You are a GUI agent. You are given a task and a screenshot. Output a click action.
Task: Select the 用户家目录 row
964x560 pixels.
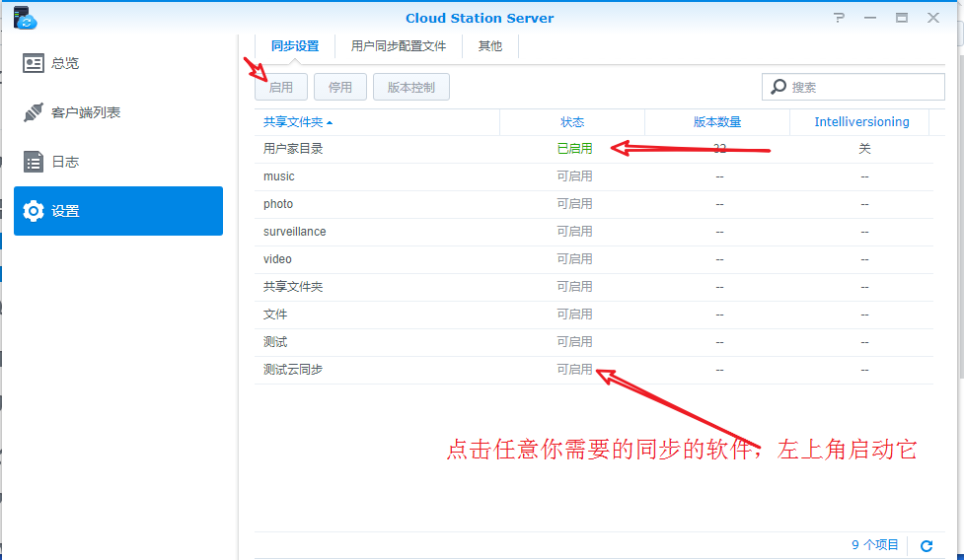pos(594,149)
